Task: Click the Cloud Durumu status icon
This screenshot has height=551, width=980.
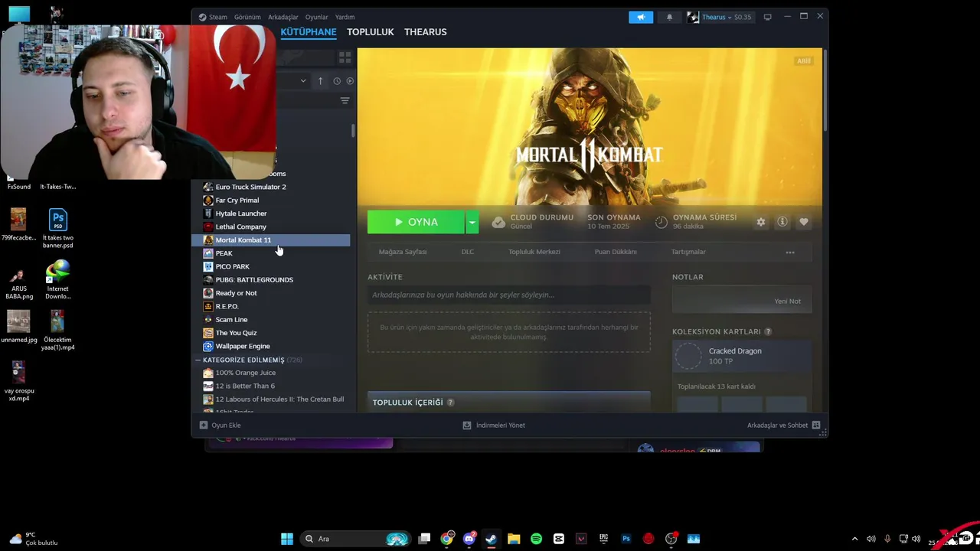Action: point(498,222)
